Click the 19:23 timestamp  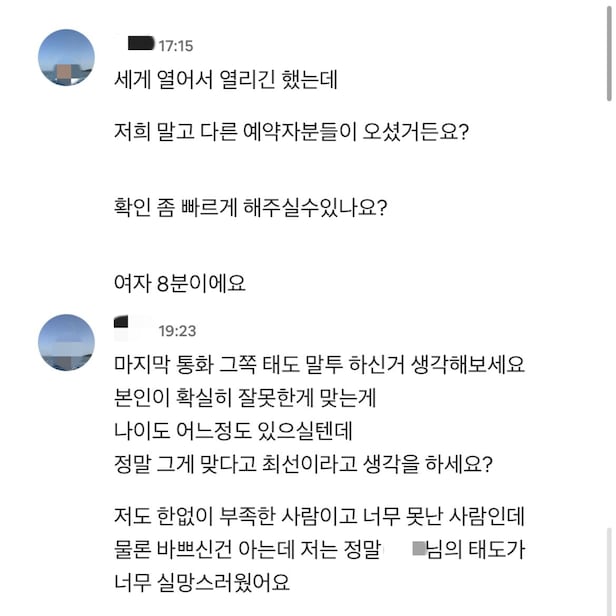point(177,330)
